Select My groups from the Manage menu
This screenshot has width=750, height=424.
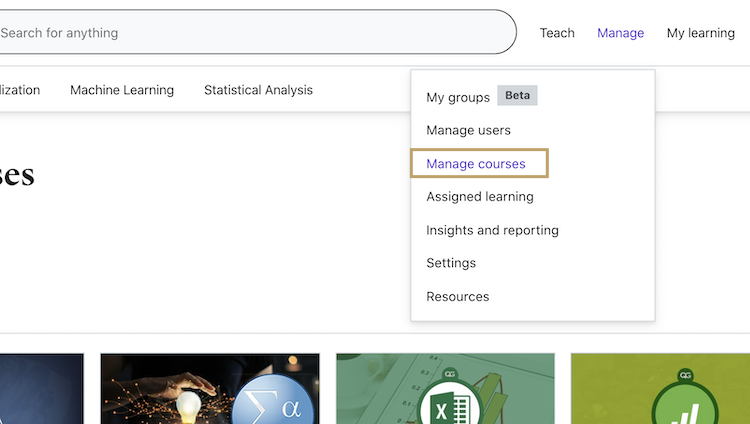[x=457, y=97]
